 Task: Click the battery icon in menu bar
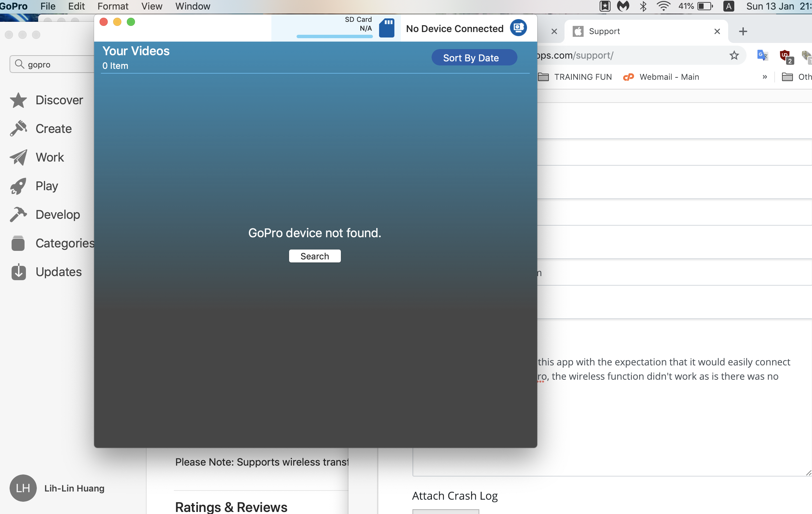pos(705,6)
